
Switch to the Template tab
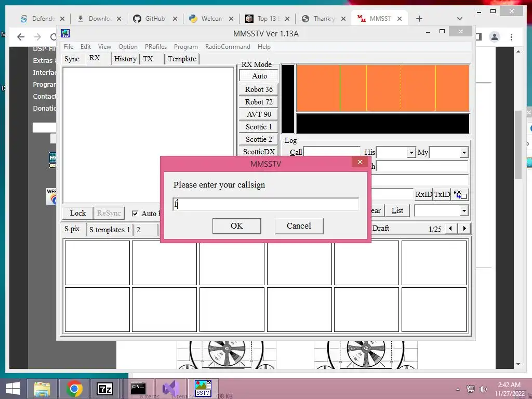point(182,59)
